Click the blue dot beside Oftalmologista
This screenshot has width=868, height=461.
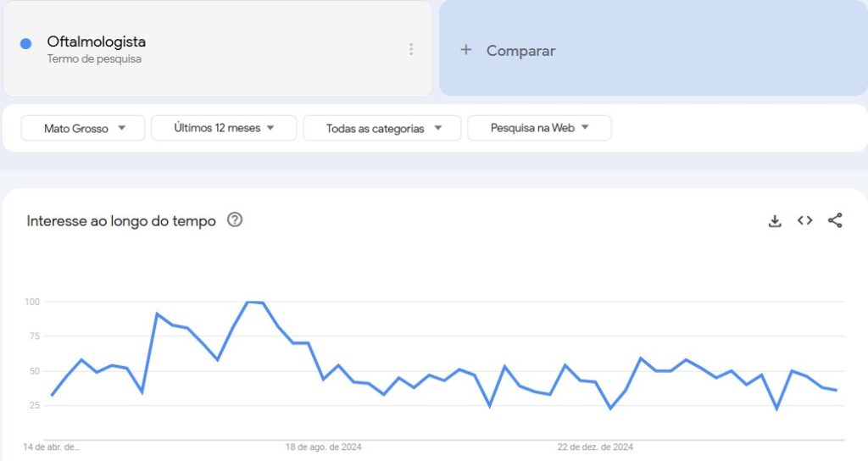(25, 44)
